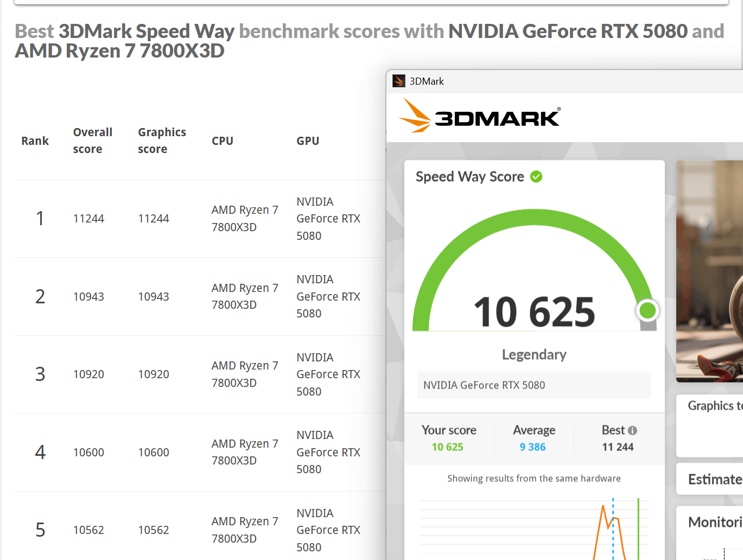The width and height of the screenshot is (743, 560).
Task: Click the 3DMark window title text
Action: click(x=427, y=81)
